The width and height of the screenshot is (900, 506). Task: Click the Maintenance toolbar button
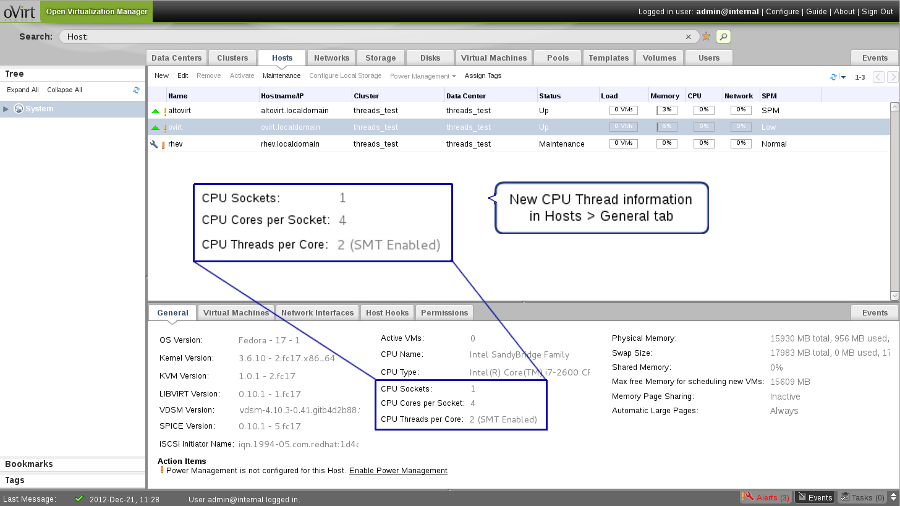(x=281, y=76)
